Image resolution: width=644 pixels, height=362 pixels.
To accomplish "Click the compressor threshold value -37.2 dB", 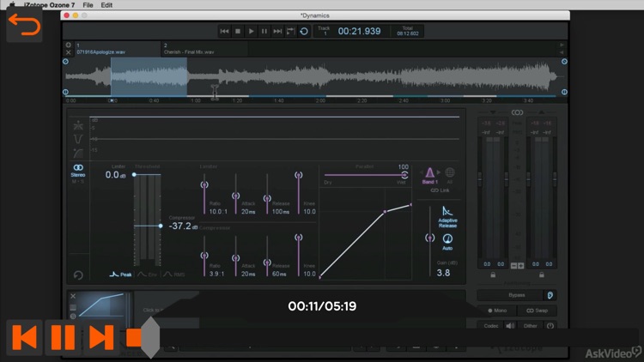I will (x=183, y=226).
